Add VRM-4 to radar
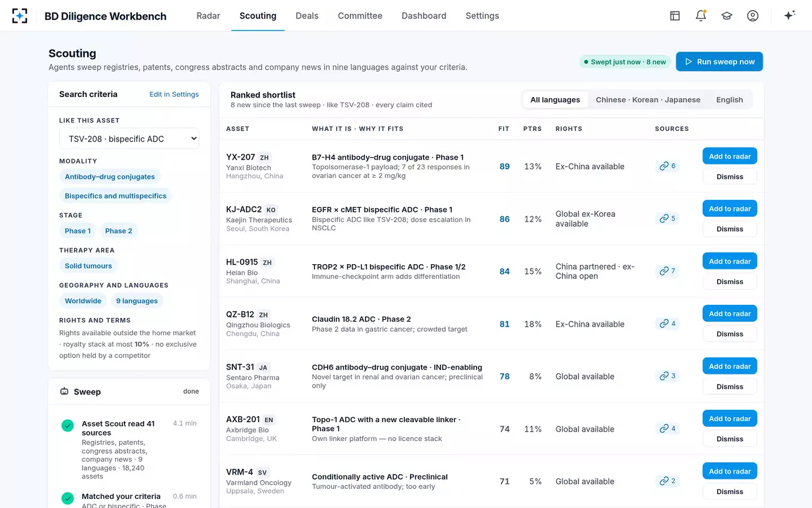This screenshot has width=812, height=508. tap(730, 471)
